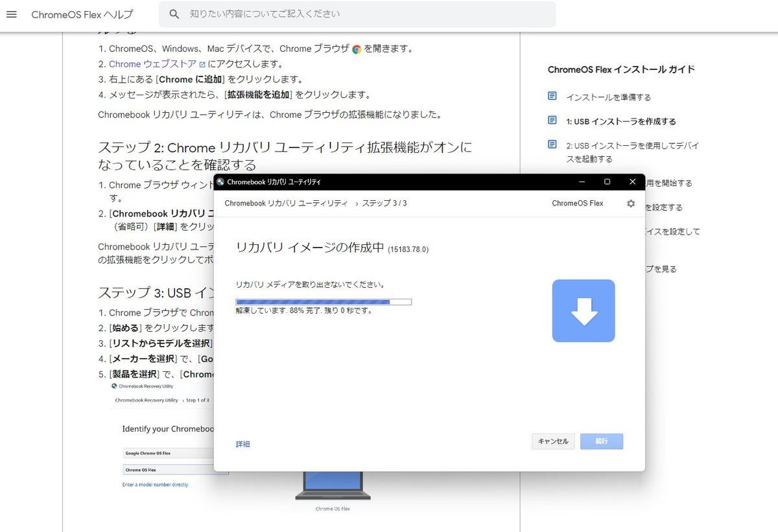Open the help page hamburger menu

click(x=11, y=14)
